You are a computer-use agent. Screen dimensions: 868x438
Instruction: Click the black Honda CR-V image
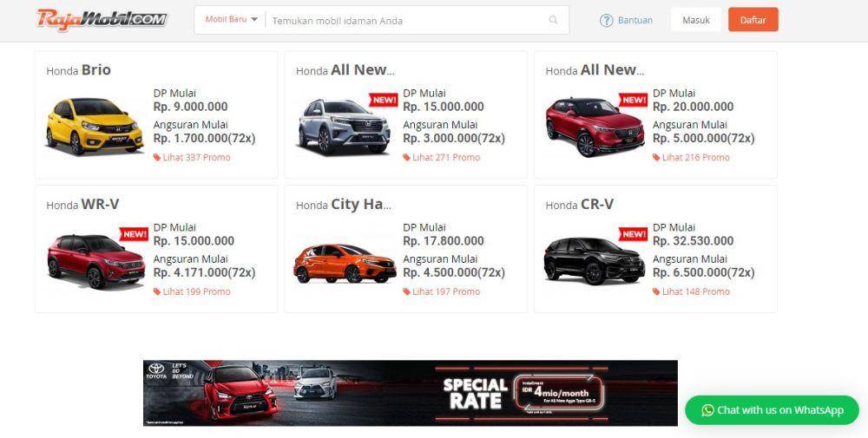pos(595,261)
